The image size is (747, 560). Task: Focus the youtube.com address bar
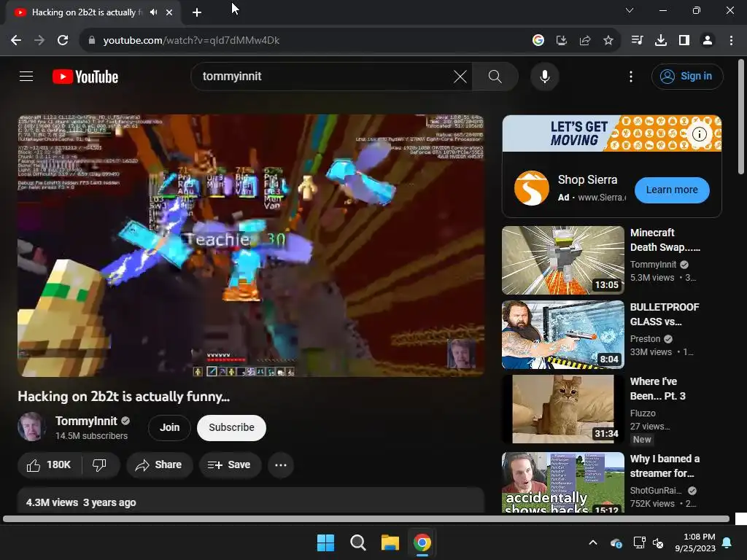305,41
